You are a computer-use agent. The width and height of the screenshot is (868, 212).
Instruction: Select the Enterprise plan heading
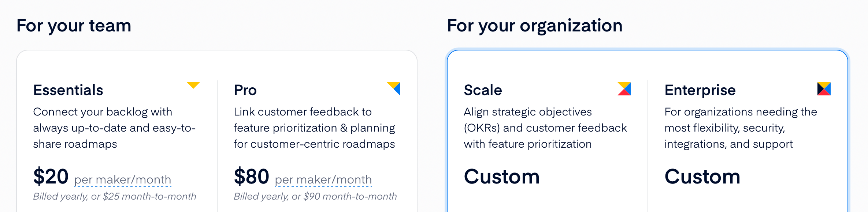(x=700, y=90)
